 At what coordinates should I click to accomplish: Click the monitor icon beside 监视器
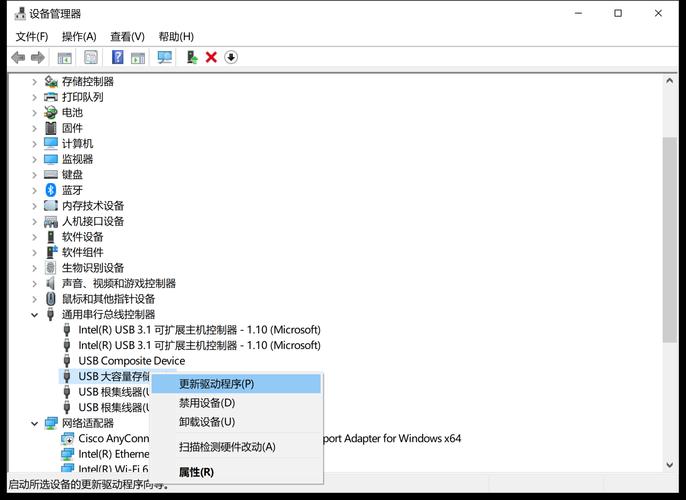coord(51,159)
